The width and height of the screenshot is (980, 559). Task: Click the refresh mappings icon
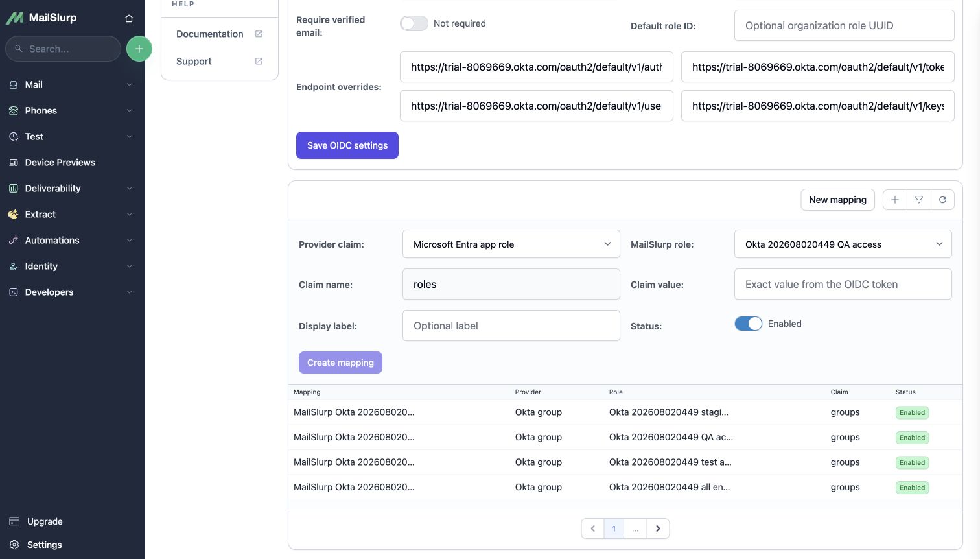[x=942, y=200]
